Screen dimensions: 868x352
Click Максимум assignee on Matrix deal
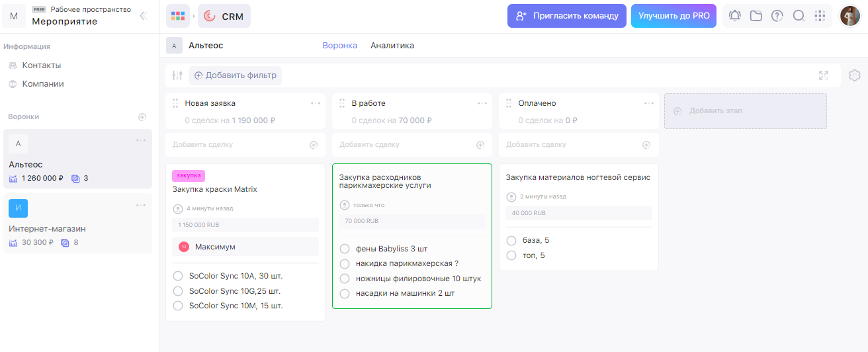[x=245, y=247]
